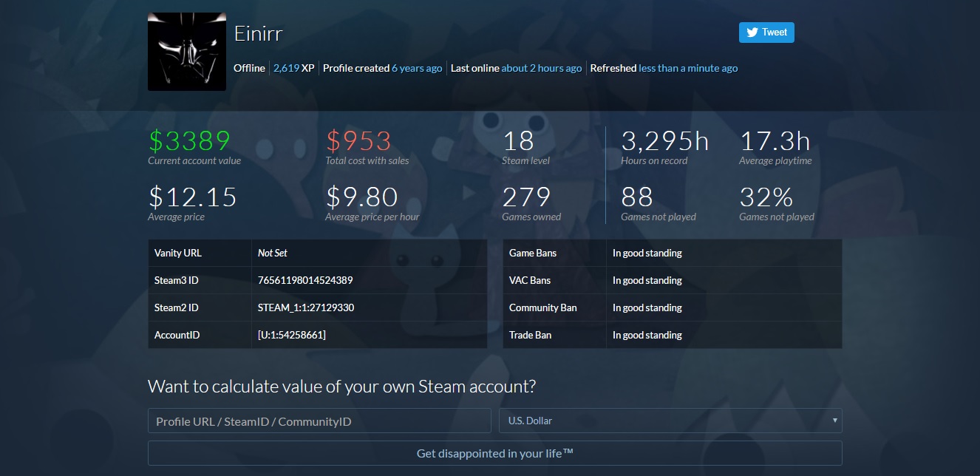Select the Trade Ban 'In good standing' status
This screenshot has width=980, height=476.
click(x=647, y=335)
